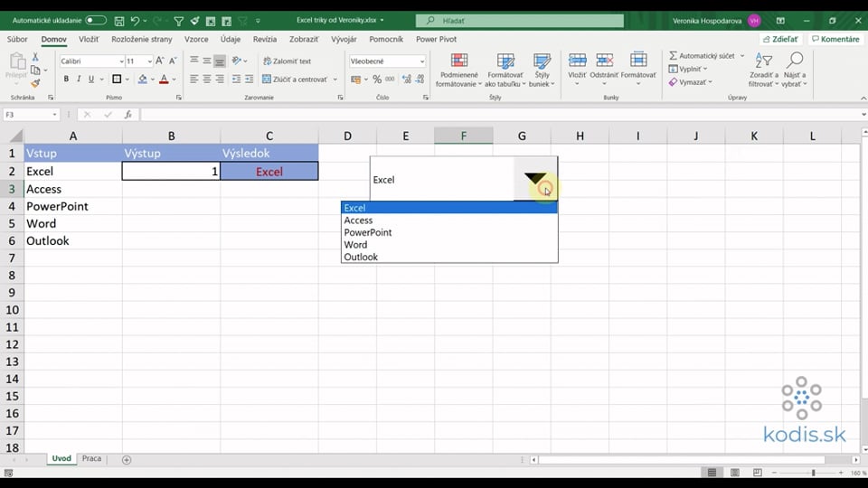Open Podmienené formátovanie conditional formatting
Image resolution: width=868 pixels, height=488 pixels.
[458, 70]
